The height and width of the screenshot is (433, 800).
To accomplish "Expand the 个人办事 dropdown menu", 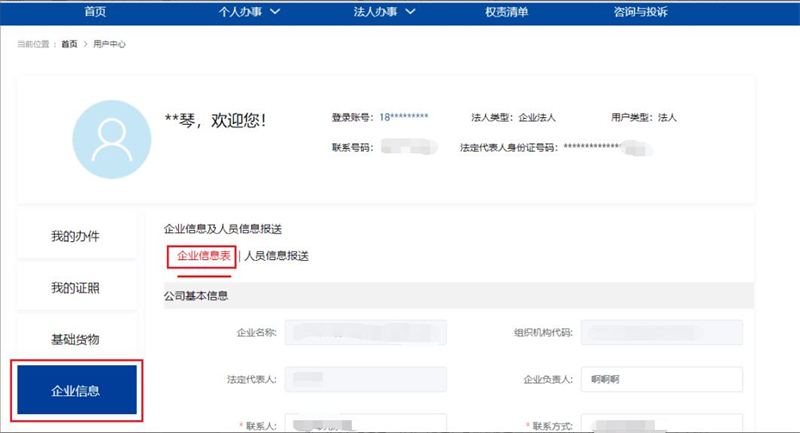I will click(x=235, y=12).
